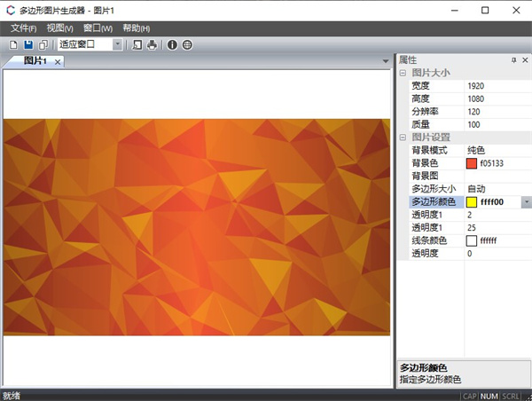
Task: Create a new image with the blank page icon
Action: (x=13, y=45)
